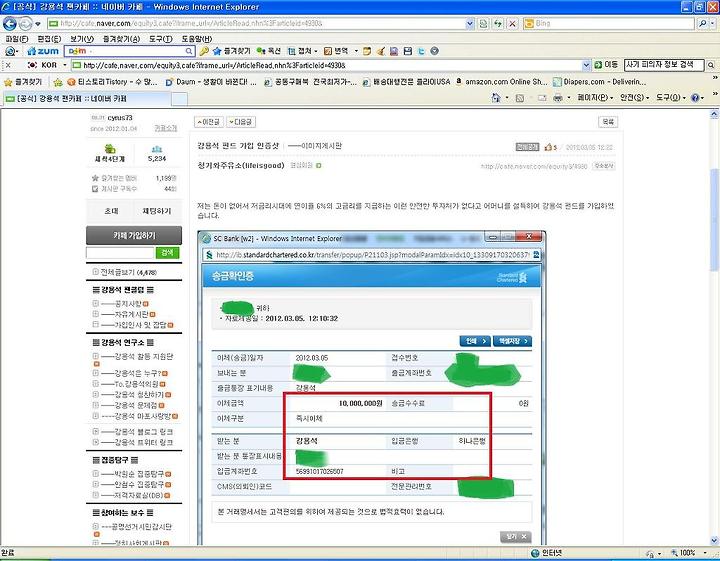720x561 pixels.
Task: Go back with the browser Back arrow
Action: pyautogui.click(x=10, y=23)
